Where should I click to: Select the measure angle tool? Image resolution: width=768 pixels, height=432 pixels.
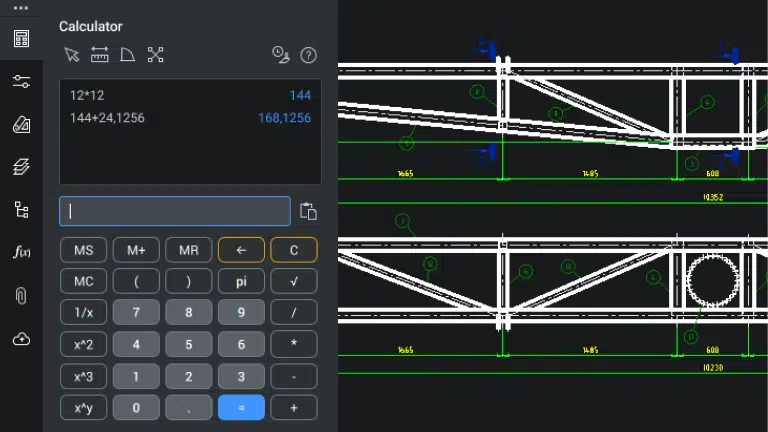coord(127,55)
